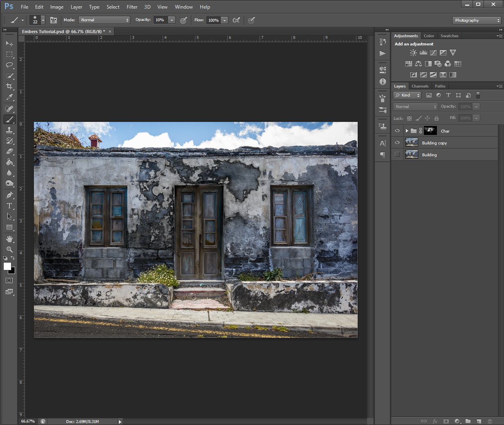The width and height of the screenshot is (504, 425).
Task: Open the Photography workspace dropdown
Action: point(477,20)
